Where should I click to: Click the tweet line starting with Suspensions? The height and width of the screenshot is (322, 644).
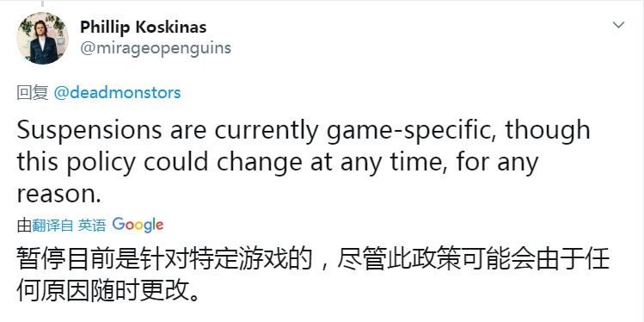point(304,130)
